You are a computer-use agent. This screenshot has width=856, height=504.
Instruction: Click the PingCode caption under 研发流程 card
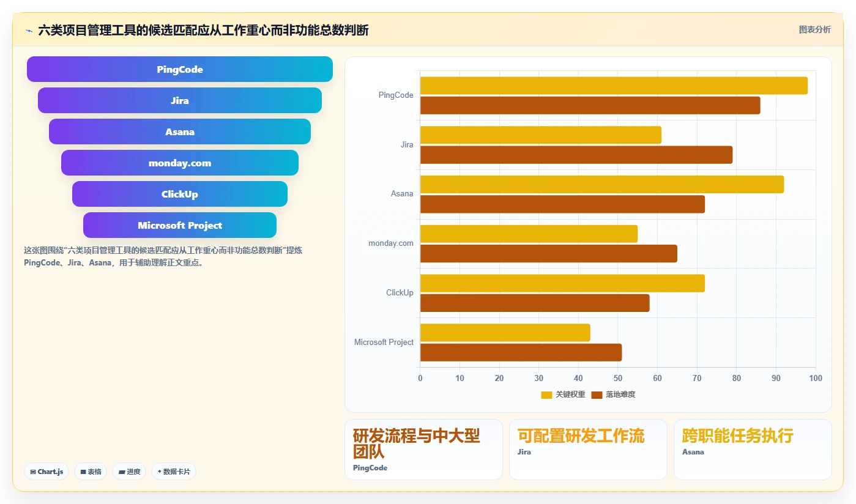coord(370,468)
